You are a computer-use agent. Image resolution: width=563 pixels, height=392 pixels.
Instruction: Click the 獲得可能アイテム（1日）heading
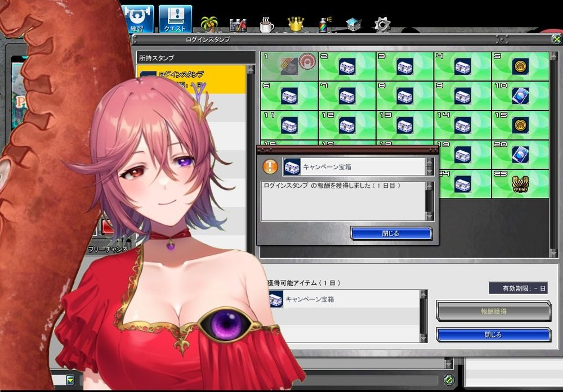[304, 283]
